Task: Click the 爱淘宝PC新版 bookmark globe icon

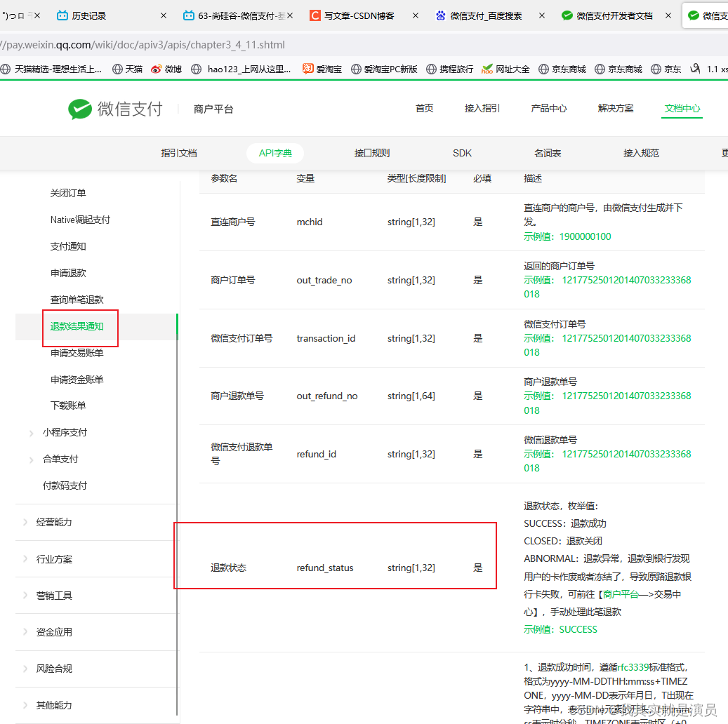Action: click(x=356, y=69)
